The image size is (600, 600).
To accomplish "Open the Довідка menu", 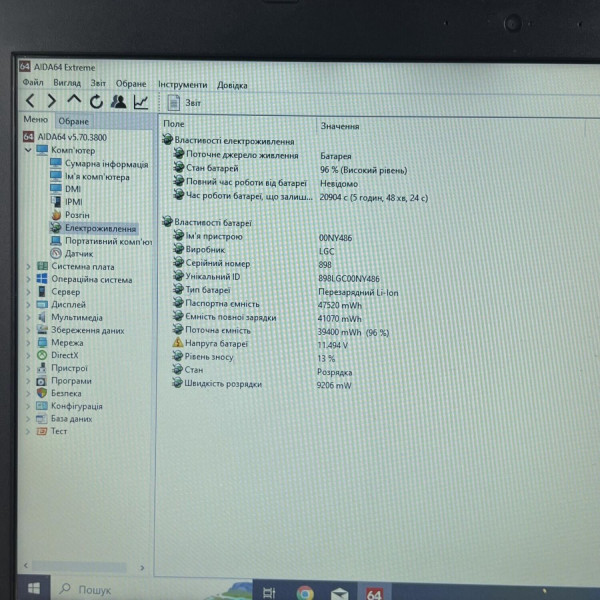I will (232, 85).
